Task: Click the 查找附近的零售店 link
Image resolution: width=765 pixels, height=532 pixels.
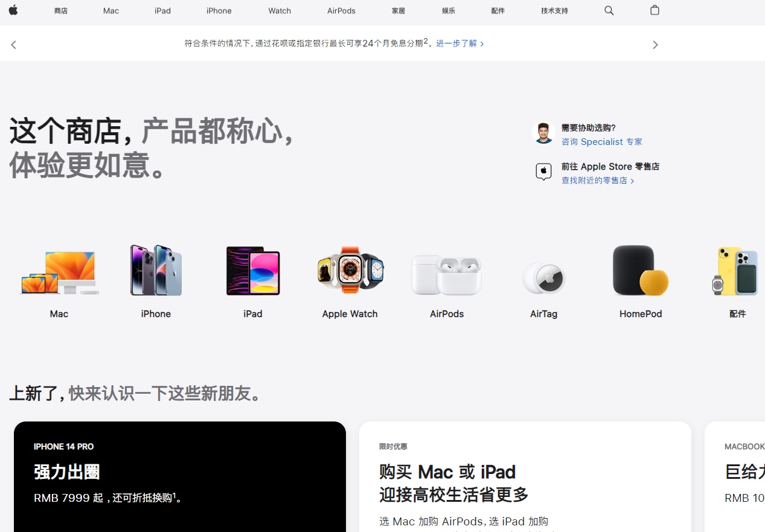Action: (x=598, y=181)
